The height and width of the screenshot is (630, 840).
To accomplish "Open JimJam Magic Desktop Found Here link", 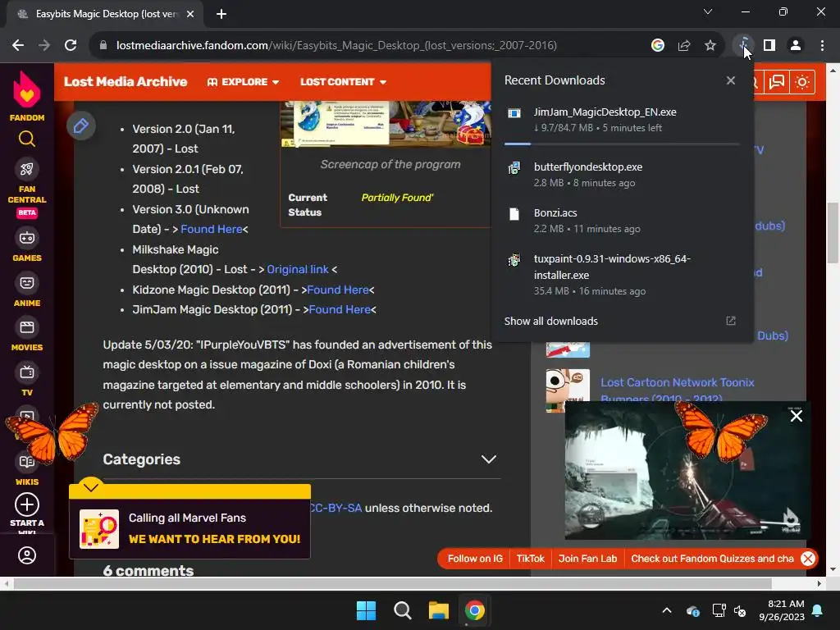I will pos(340,309).
